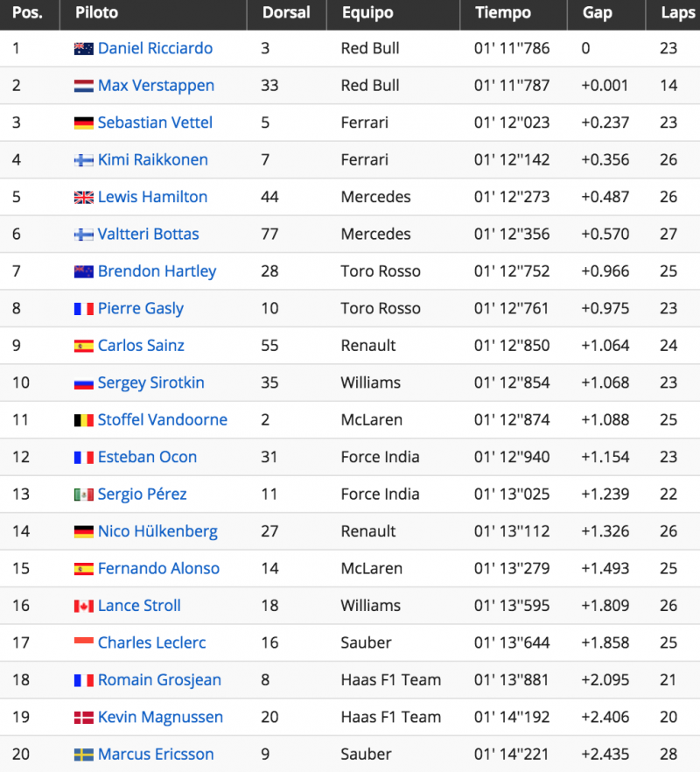This screenshot has width=700, height=772.
Task: Open Pierre Gasly driver link
Action: [x=141, y=308]
